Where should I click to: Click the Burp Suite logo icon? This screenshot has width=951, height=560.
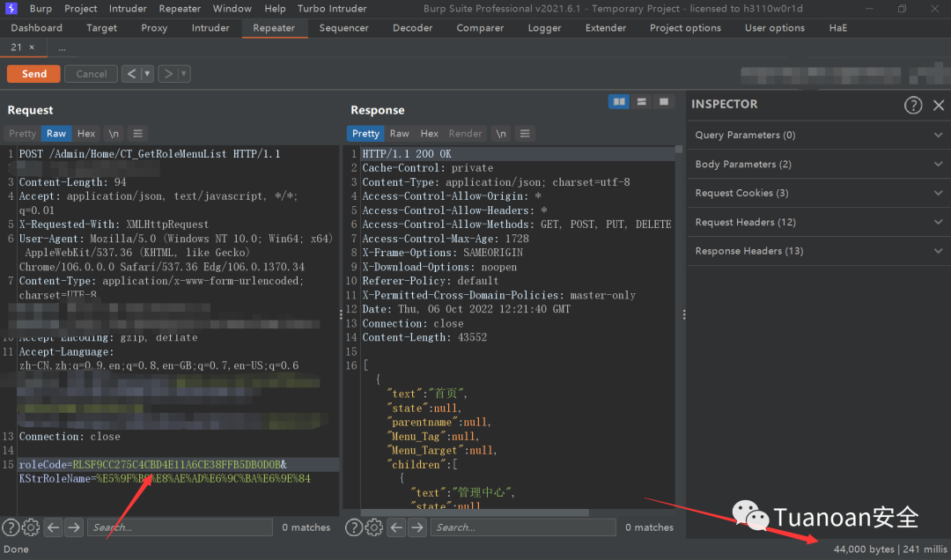click(x=11, y=9)
